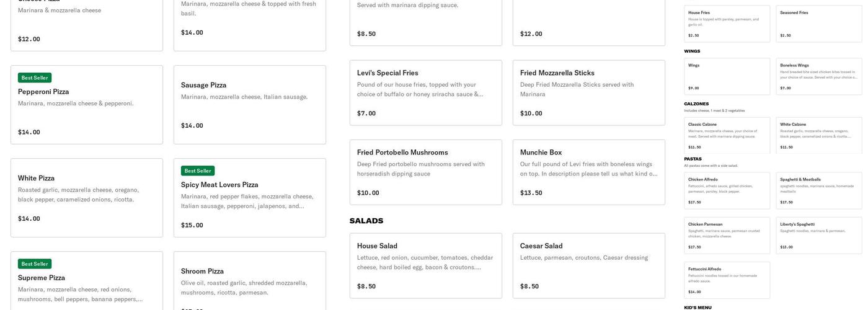Click the Boneless Wings thumbnail card
The image size is (868, 310).
click(818, 76)
